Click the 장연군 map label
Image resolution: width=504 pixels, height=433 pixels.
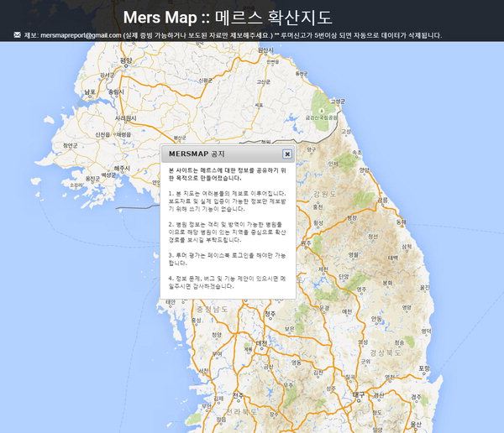tap(70, 145)
